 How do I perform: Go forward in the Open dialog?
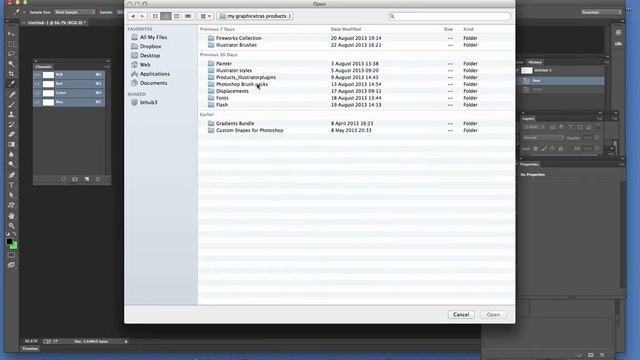click(x=142, y=16)
